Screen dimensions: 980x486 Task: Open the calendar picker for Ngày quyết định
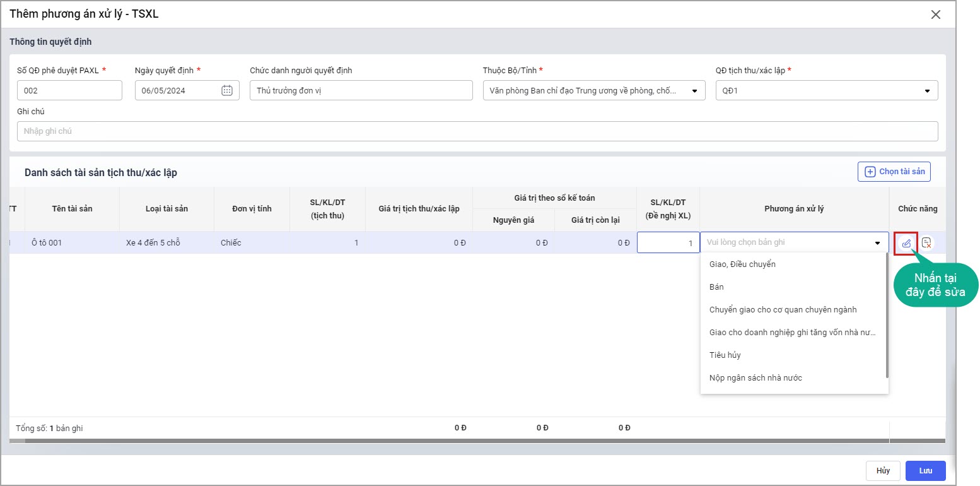(x=227, y=90)
